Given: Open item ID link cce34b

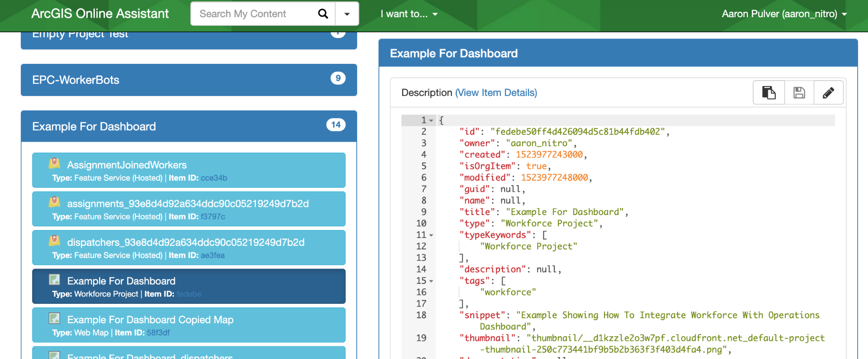Looking at the screenshot, I should [x=214, y=178].
